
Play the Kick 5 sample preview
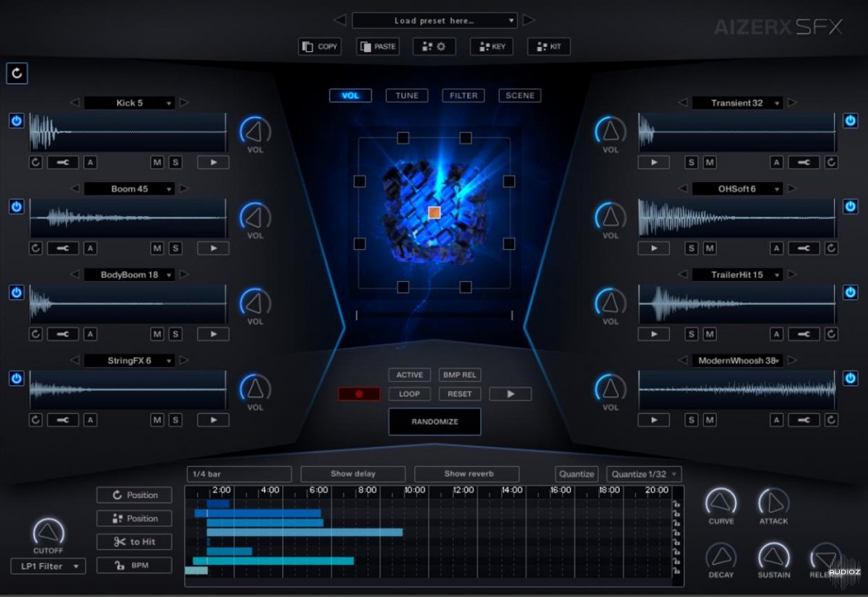pos(213,163)
